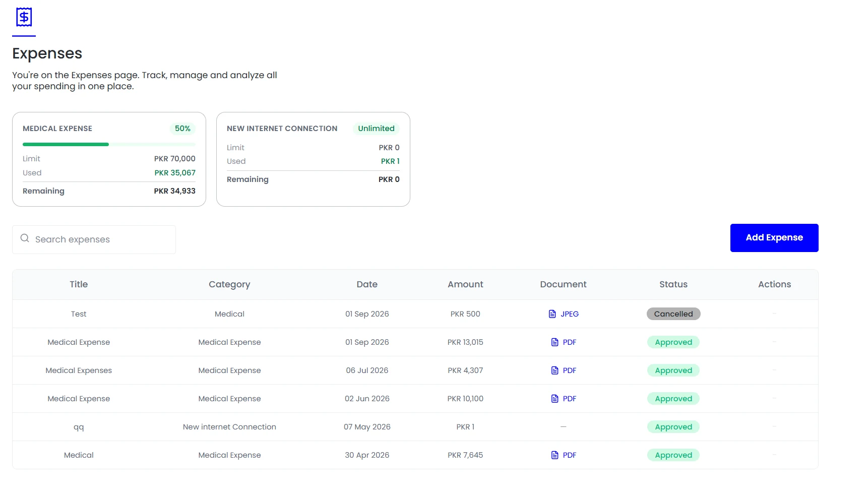Image resolution: width=868 pixels, height=494 pixels.
Task: Select the 'Test' expense title
Action: click(79, 314)
